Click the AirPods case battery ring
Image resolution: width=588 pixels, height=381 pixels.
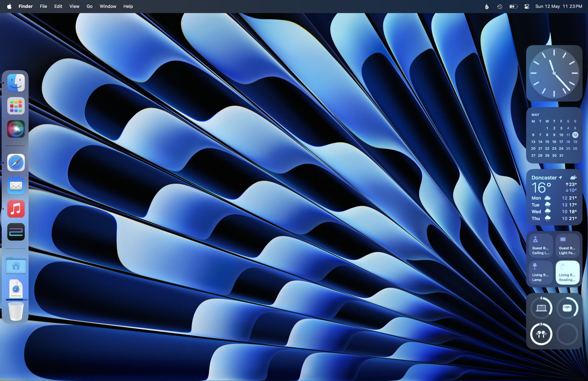pos(567,308)
